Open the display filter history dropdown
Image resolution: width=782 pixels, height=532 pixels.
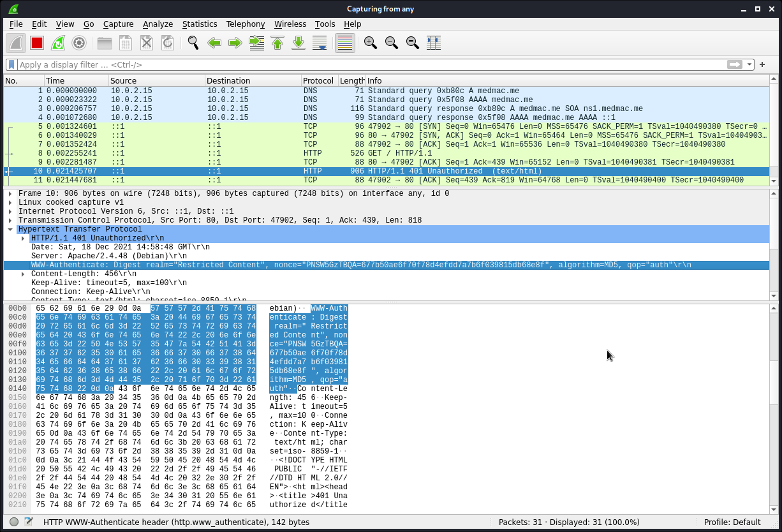tap(749, 64)
